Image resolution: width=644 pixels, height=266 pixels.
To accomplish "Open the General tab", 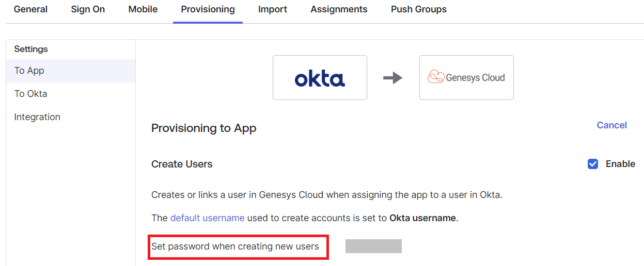I will click(x=30, y=9).
